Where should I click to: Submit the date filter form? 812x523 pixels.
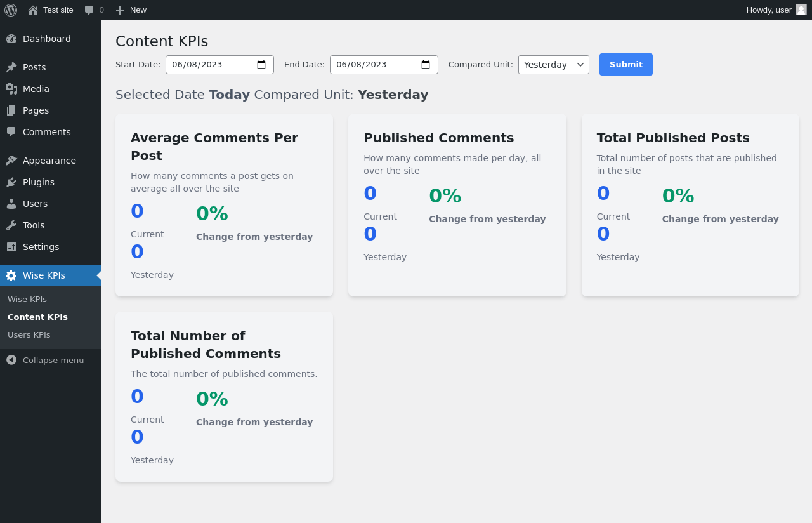626,65
